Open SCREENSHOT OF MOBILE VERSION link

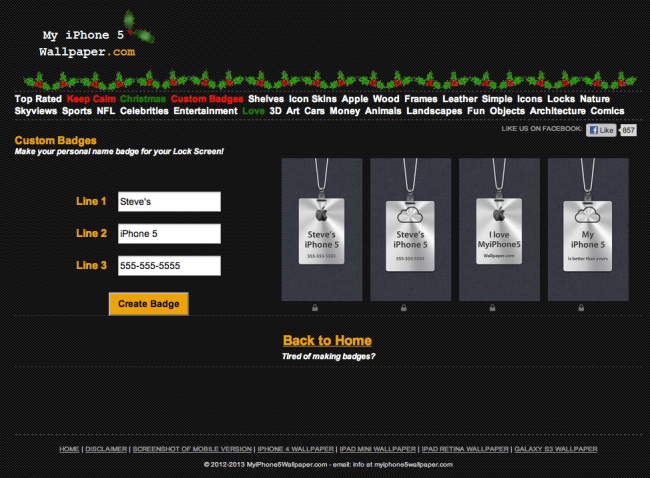[x=192, y=449]
